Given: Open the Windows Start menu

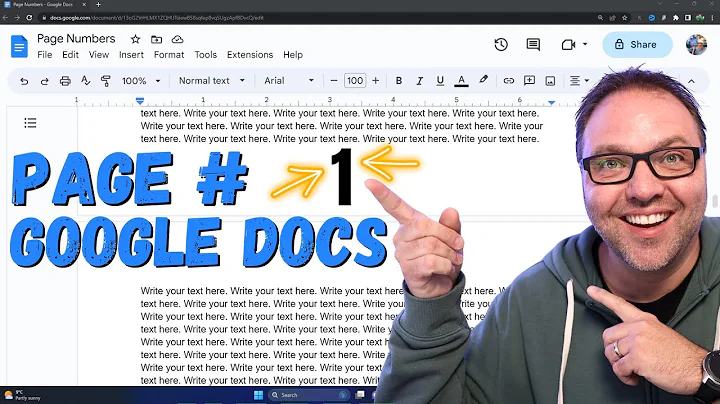Looking at the screenshot, I should tap(259, 395).
